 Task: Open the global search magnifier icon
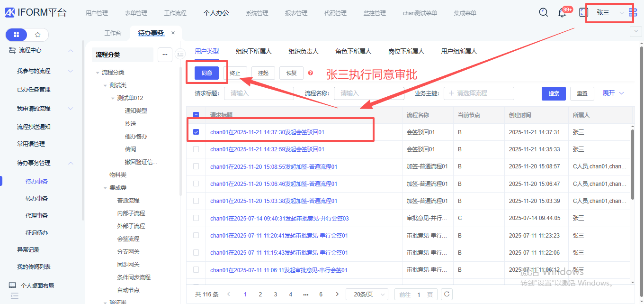[544, 13]
